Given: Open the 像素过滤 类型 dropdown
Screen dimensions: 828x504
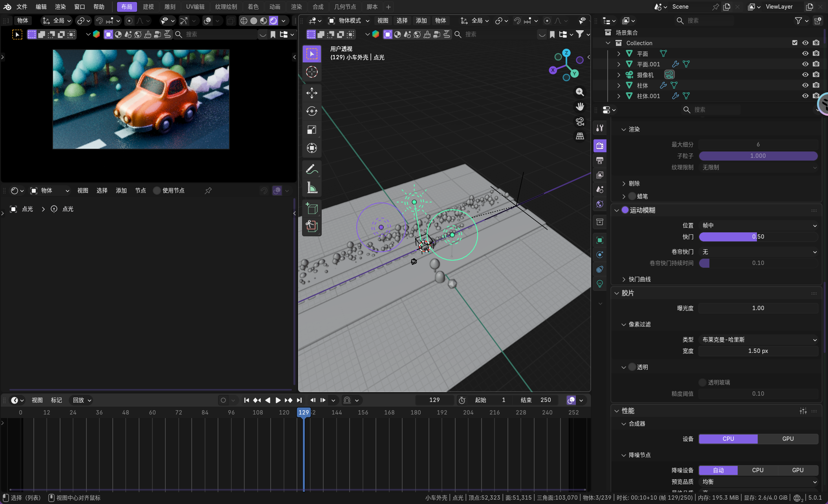Looking at the screenshot, I should click(x=758, y=340).
